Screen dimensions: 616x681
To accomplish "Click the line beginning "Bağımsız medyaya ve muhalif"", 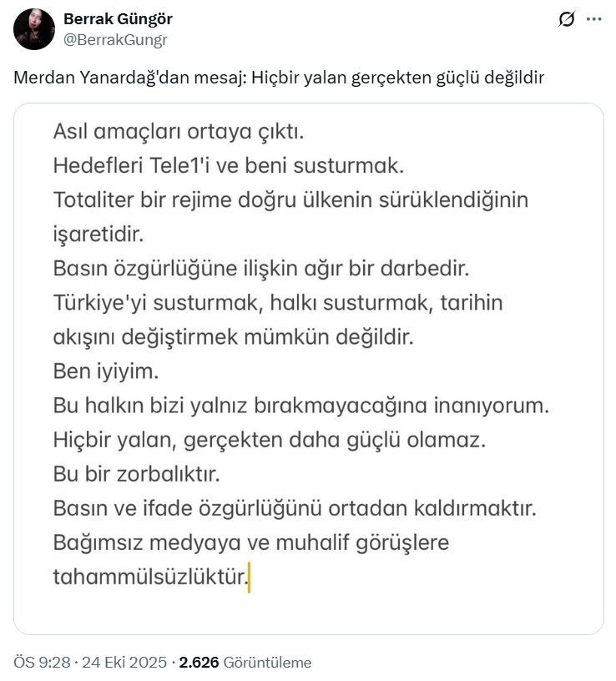I will click(250, 542).
